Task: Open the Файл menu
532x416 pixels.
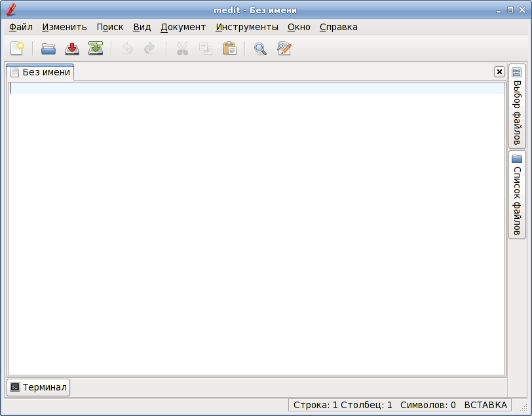Action: point(21,27)
